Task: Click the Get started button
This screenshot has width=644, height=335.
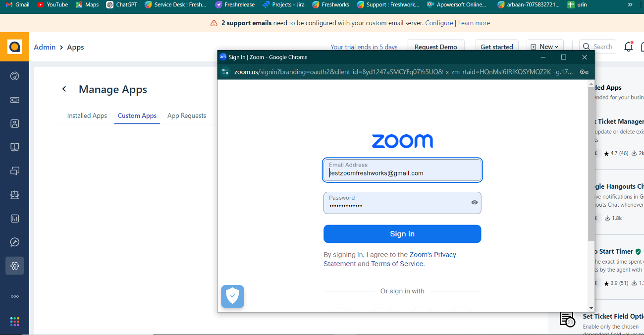Action: (497, 47)
